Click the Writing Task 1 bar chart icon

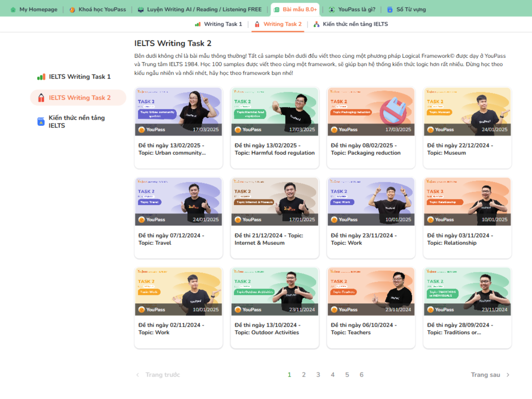click(x=198, y=24)
